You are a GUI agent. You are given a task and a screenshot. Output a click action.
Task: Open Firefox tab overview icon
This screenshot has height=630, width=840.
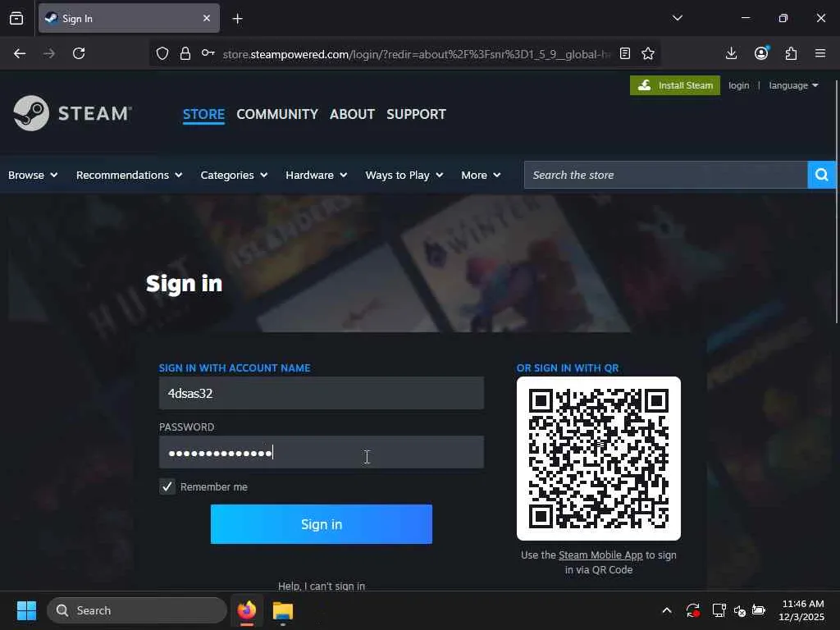point(16,18)
